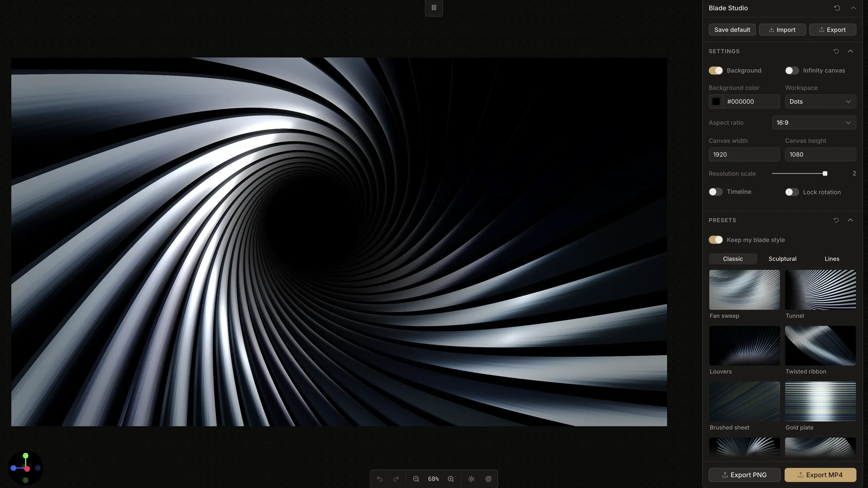Enable the Infinity canvas toggle

click(792, 70)
